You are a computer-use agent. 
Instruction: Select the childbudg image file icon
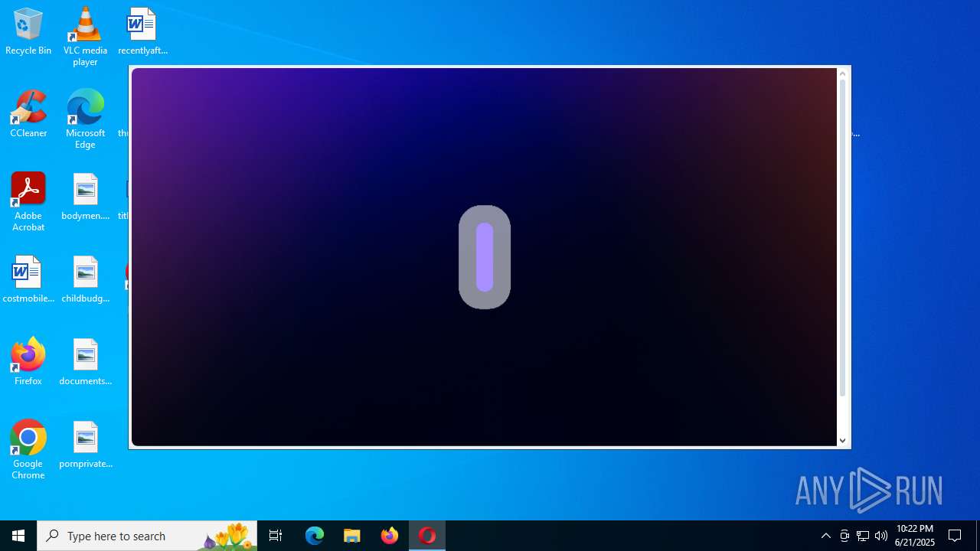click(85, 280)
